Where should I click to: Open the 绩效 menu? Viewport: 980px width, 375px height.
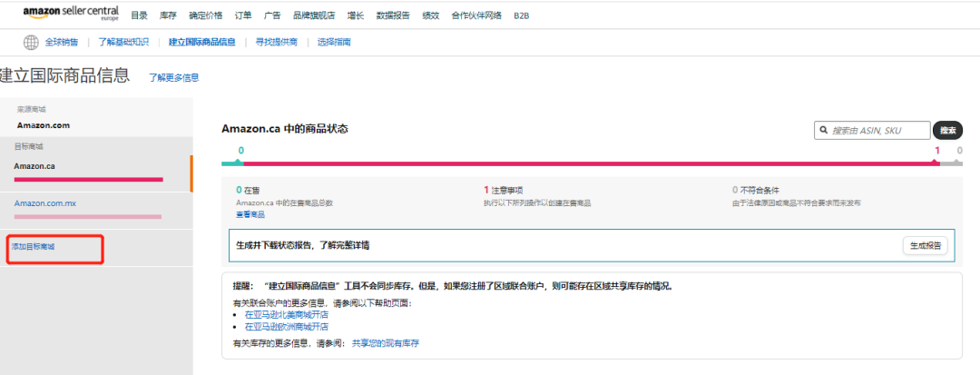click(x=431, y=15)
